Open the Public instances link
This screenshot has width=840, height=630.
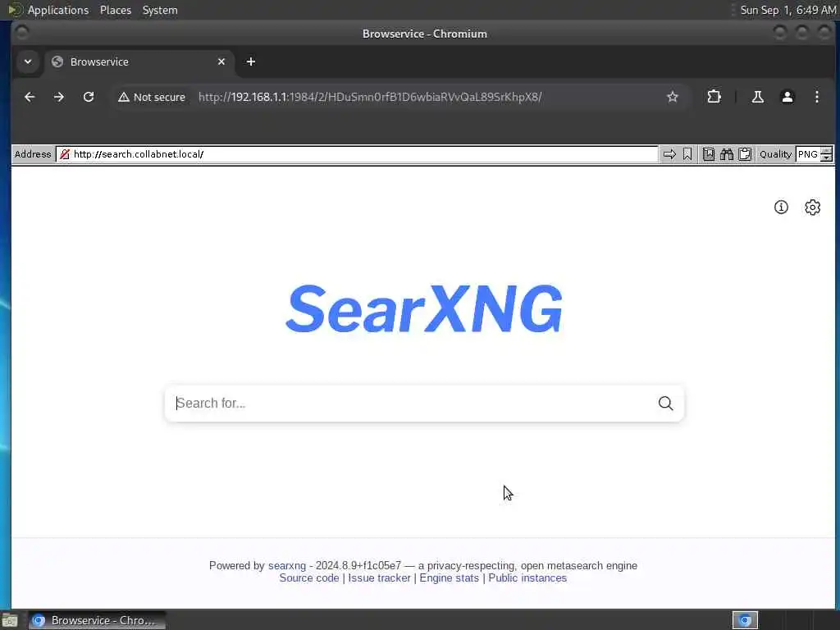pos(527,578)
